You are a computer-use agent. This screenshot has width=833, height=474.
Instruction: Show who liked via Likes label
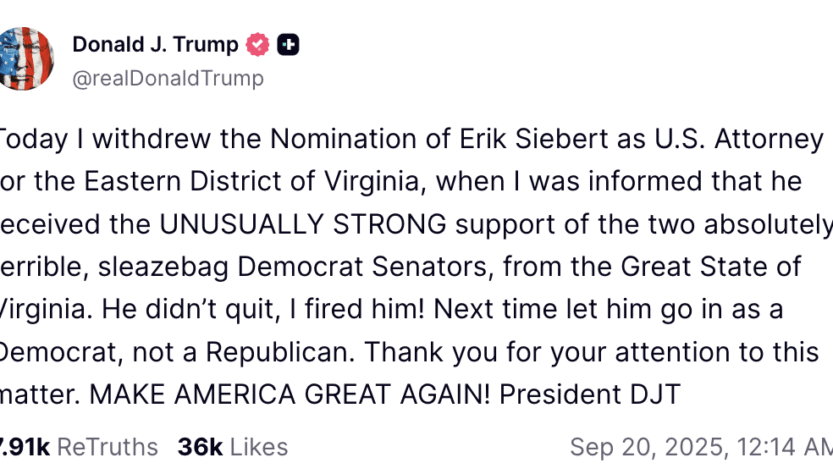[x=259, y=446]
